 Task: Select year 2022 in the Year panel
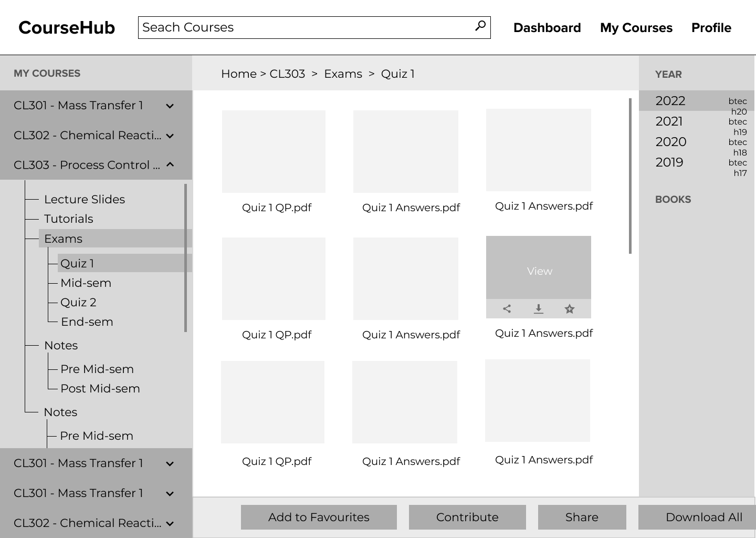pos(697,101)
